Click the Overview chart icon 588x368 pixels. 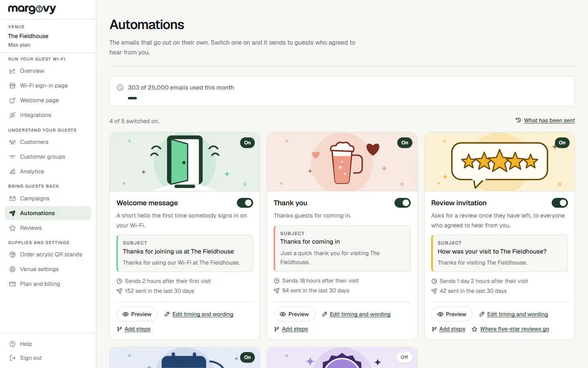click(12, 71)
